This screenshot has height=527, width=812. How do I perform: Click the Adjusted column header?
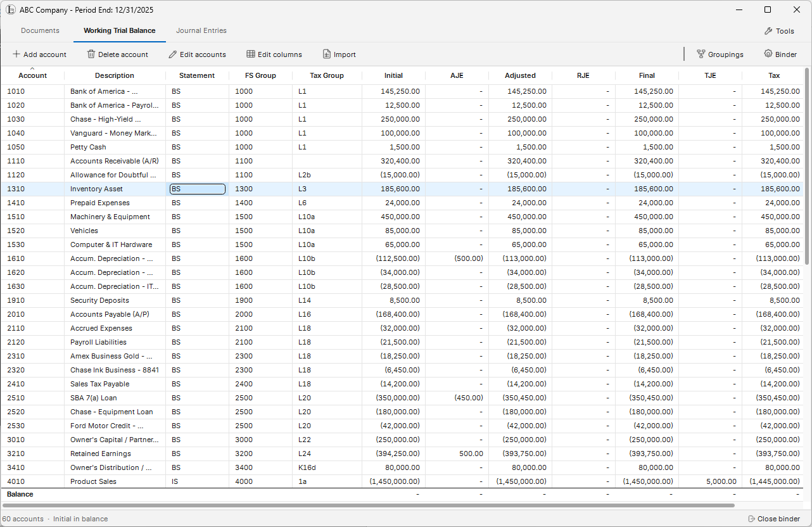520,75
